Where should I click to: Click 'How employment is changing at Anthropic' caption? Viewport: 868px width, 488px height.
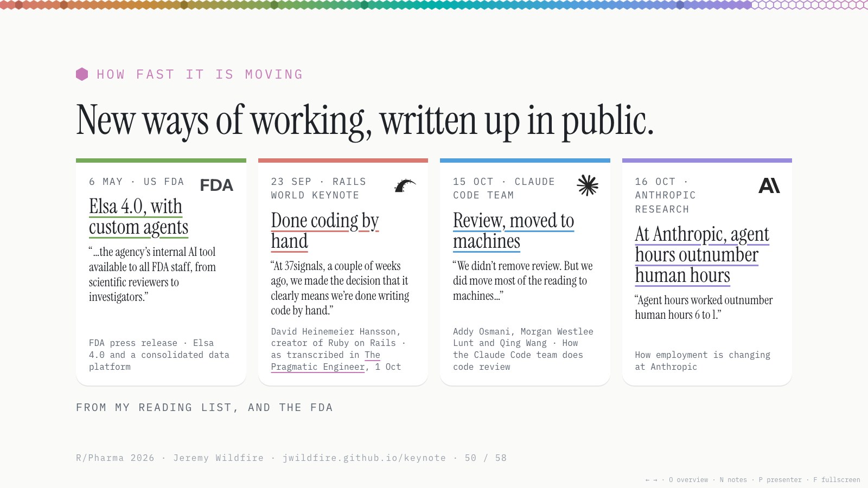703,361
